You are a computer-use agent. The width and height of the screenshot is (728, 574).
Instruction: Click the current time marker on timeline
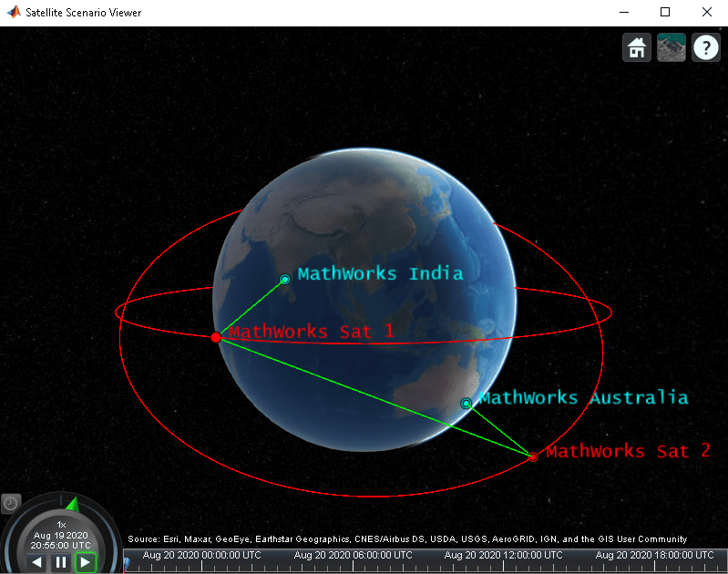click(x=126, y=564)
